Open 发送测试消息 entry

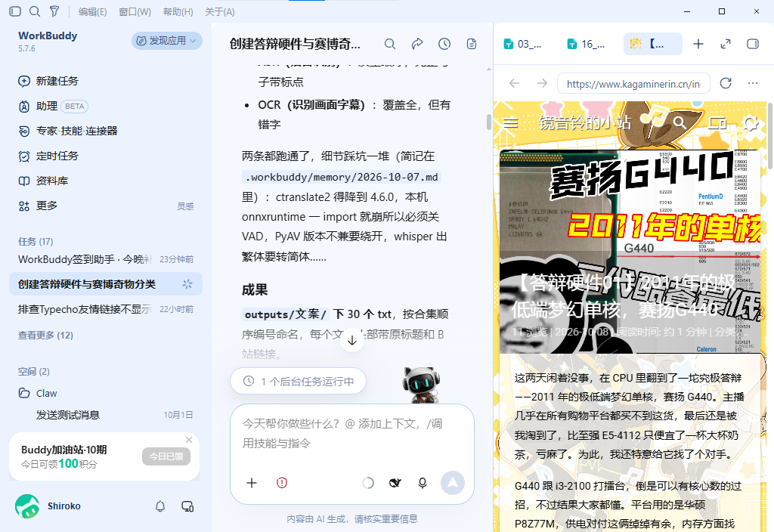click(106, 415)
